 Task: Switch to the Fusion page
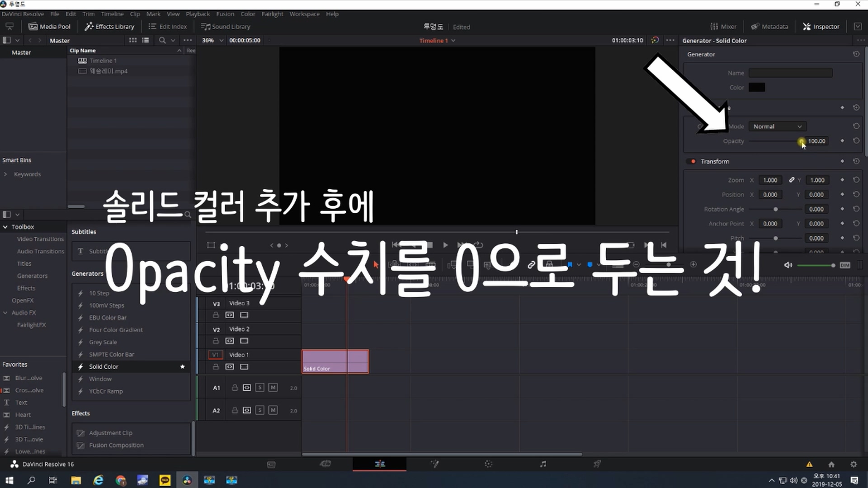(x=434, y=464)
